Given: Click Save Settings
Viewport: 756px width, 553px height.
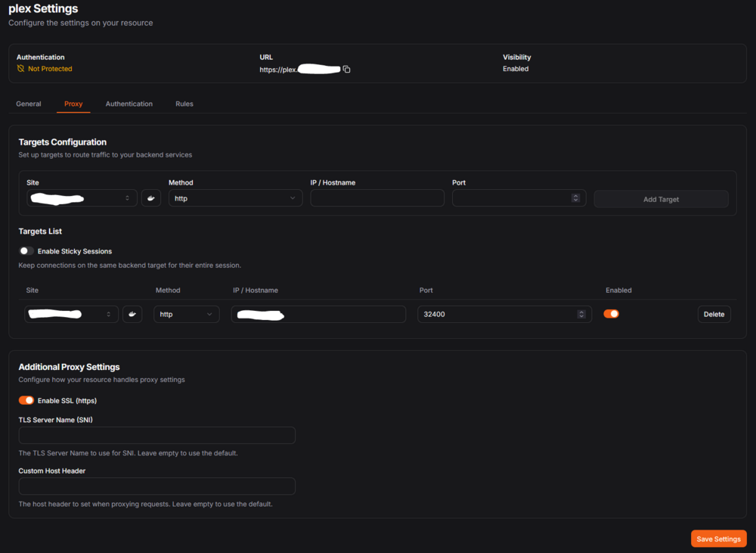Looking at the screenshot, I should [718, 539].
